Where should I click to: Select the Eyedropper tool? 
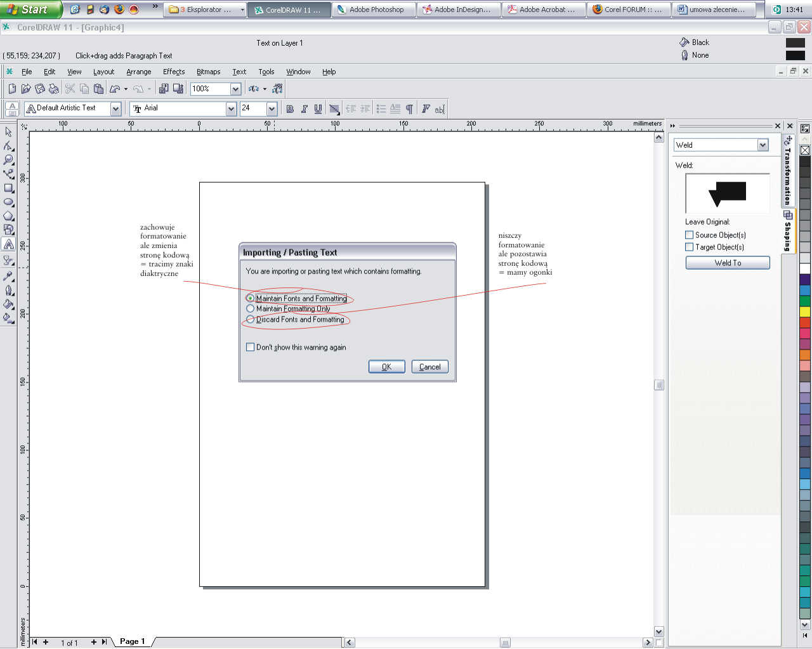pyautogui.click(x=8, y=276)
